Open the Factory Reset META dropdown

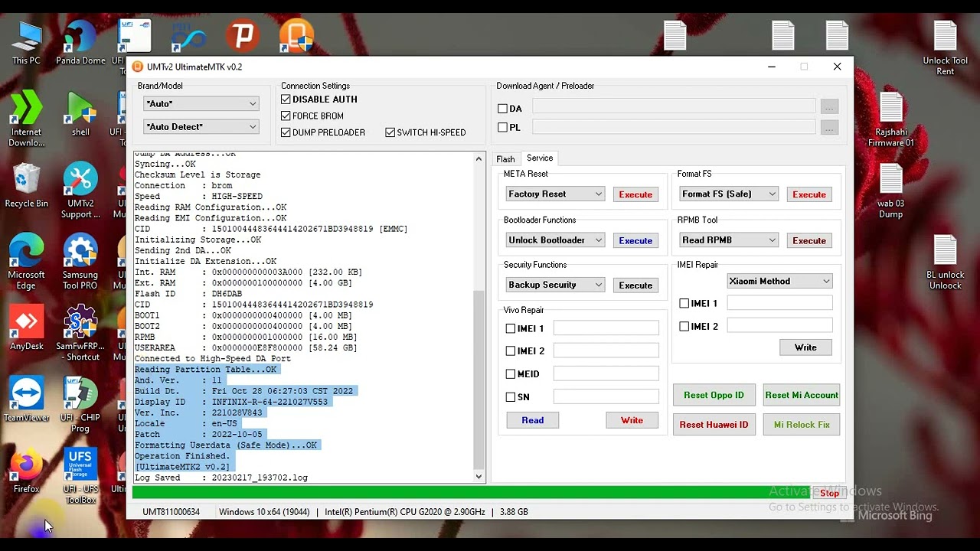[555, 194]
